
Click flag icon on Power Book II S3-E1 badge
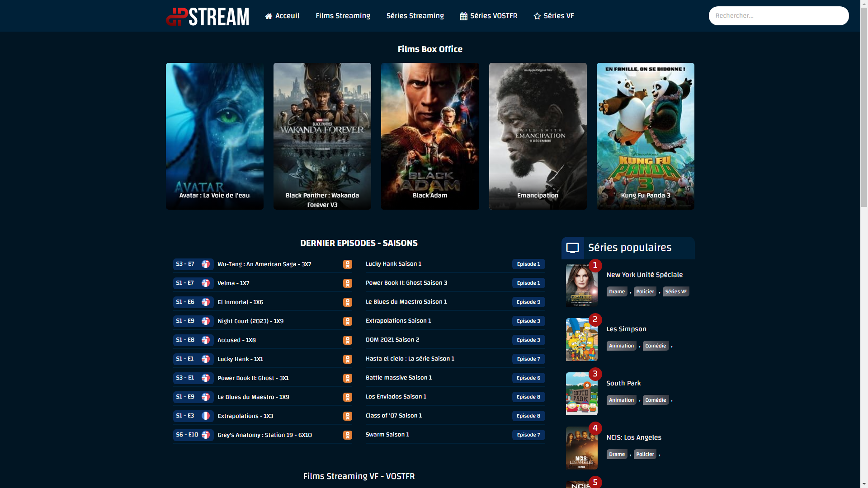click(x=206, y=378)
